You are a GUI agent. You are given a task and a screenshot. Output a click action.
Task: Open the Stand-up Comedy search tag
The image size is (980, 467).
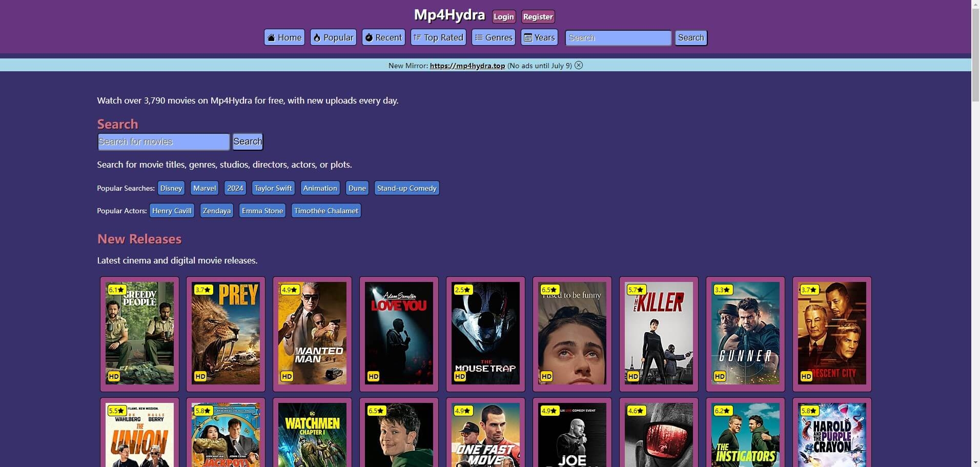point(406,188)
